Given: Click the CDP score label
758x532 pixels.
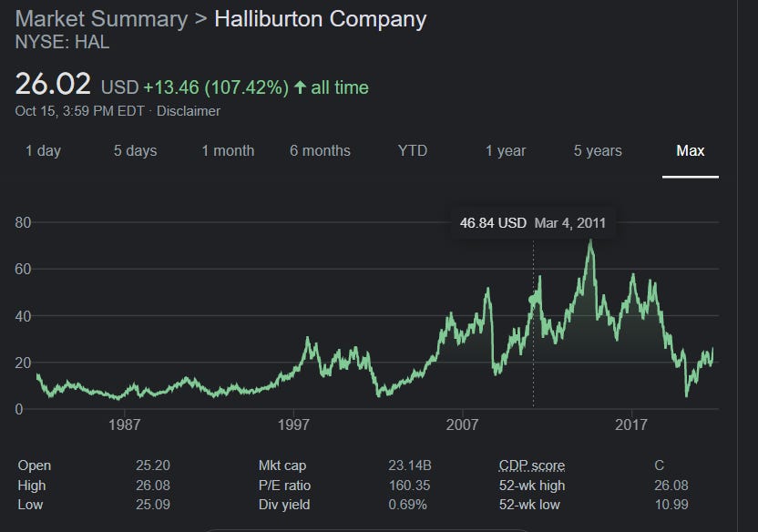Looking at the screenshot, I should tap(532, 465).
